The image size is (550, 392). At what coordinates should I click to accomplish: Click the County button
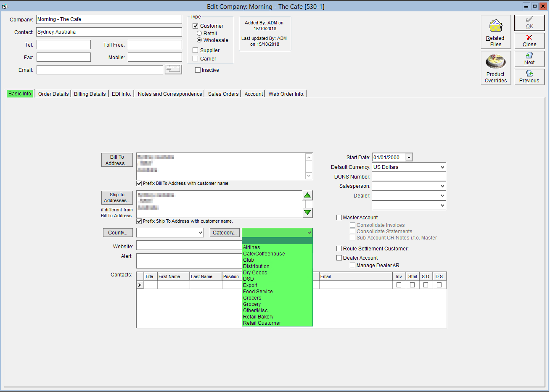(x=118, y=233)
